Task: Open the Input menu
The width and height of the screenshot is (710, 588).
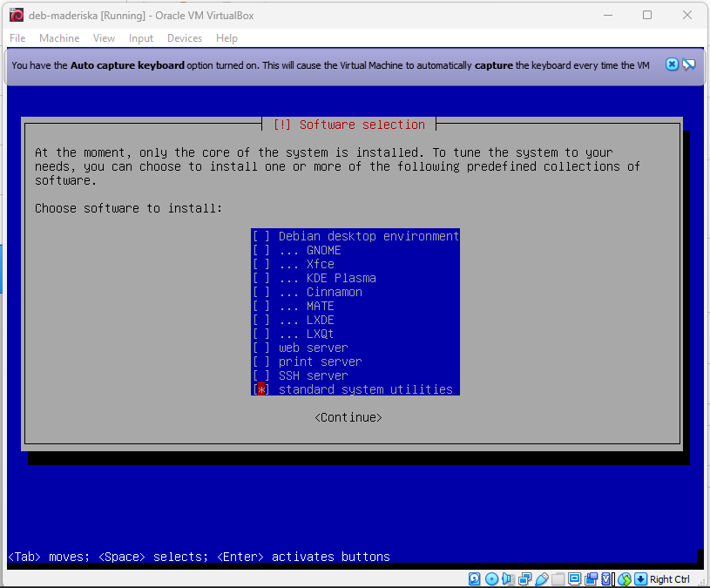Action: [x=141, y=38]
